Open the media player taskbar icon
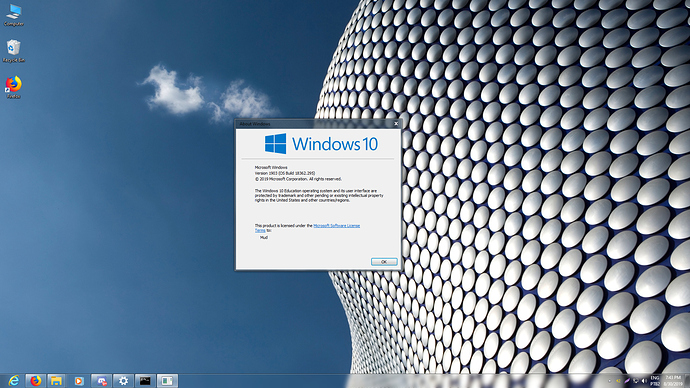This screenshot has width=690, height=388. coord(79,381)
